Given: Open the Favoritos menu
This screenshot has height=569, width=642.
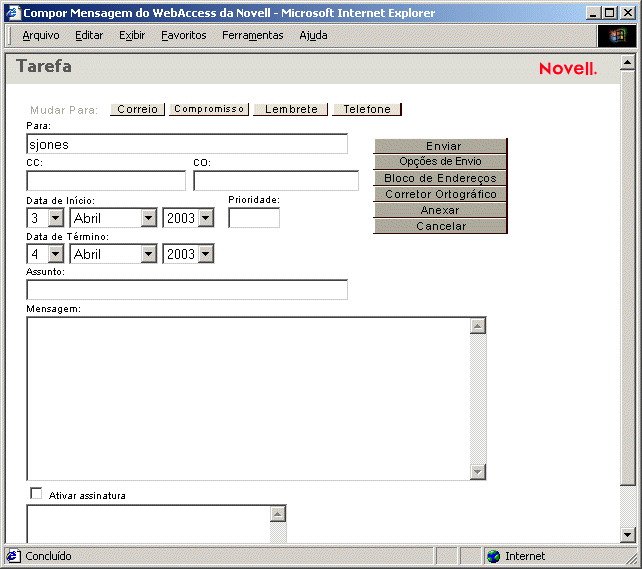Looking at the screenshot, I should coord(183,36).
